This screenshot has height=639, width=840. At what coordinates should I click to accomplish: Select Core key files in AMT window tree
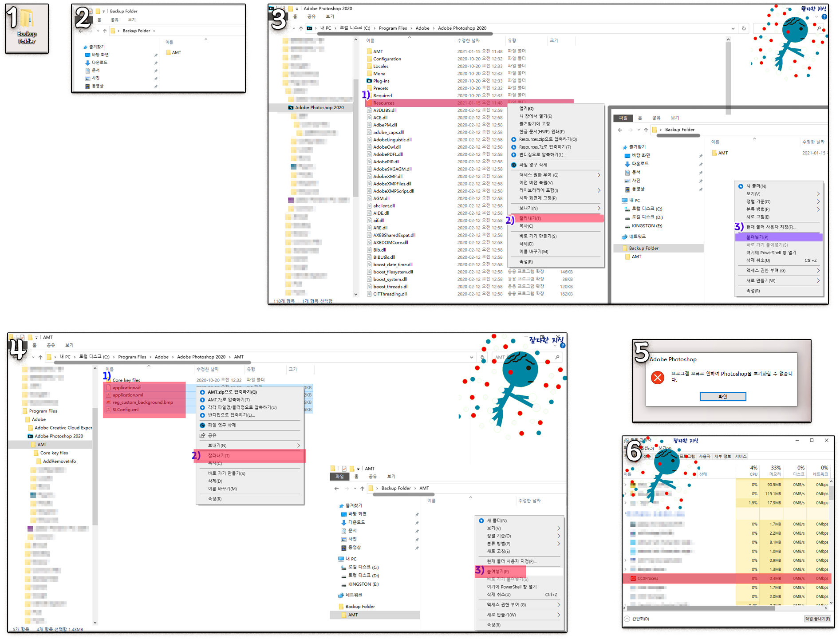pos(54,454)
